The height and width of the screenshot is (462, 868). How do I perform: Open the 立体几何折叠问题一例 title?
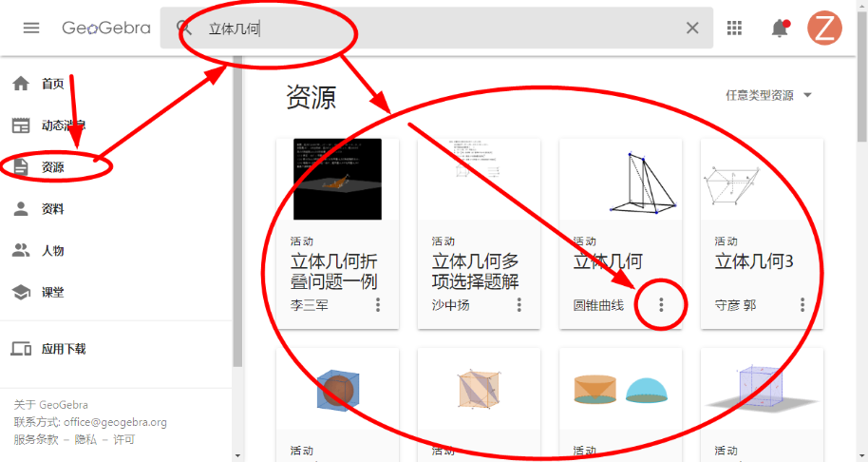(333, 272)
